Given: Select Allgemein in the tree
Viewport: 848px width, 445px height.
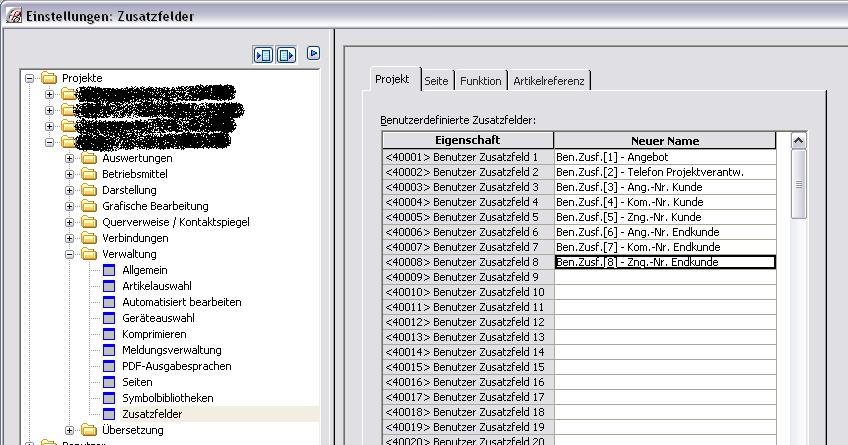Looking at the screenshot, I should pos(144,270).
